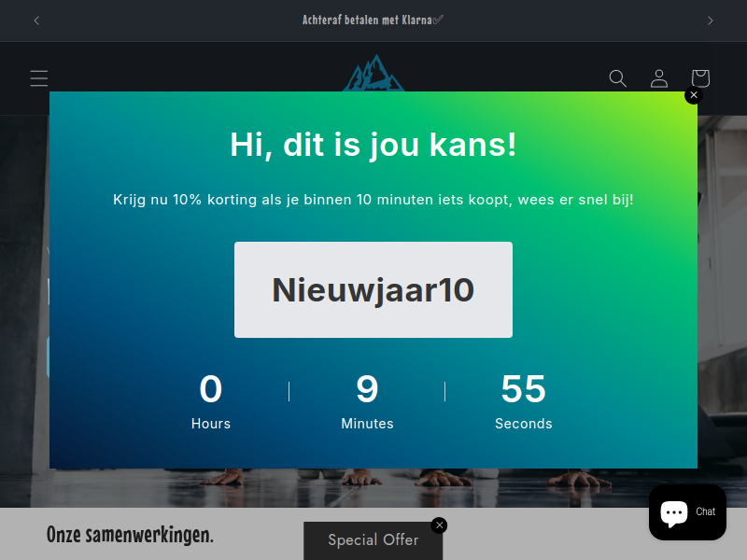Screen dimensions: 747x560
Task: Click the heading Hi, dit is jou kans!
Action: click(x=373, y=145)
